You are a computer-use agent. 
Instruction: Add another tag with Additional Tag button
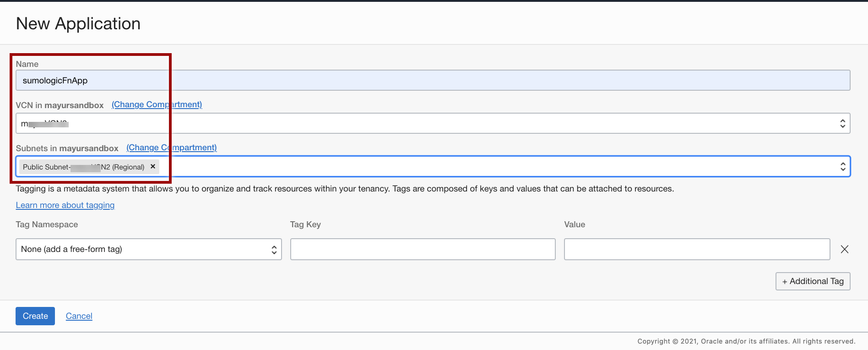pos(813,281)
